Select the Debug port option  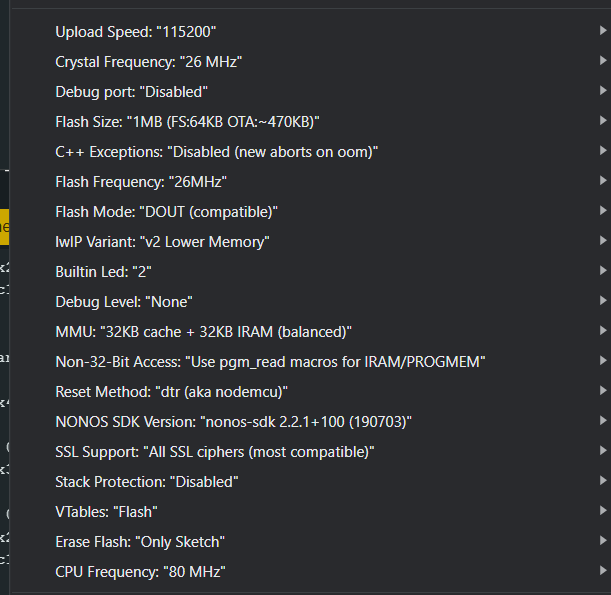(311, 92)
